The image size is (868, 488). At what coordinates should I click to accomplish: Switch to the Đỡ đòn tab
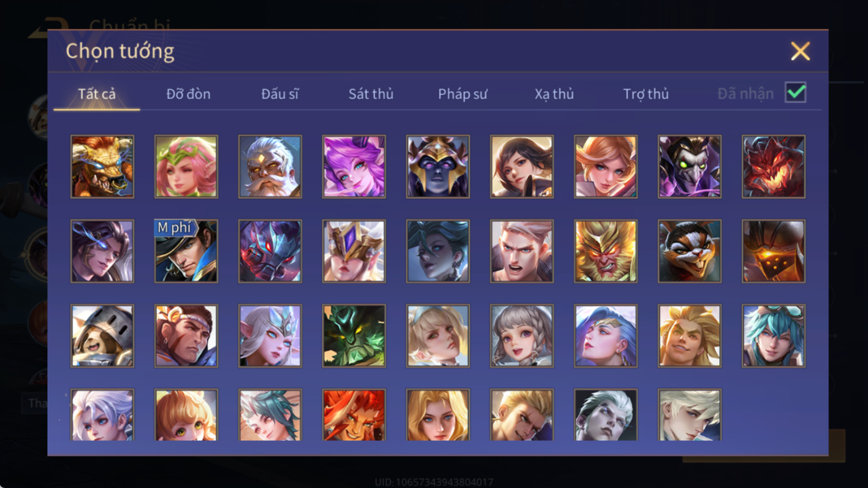click(x=188, y=94)
